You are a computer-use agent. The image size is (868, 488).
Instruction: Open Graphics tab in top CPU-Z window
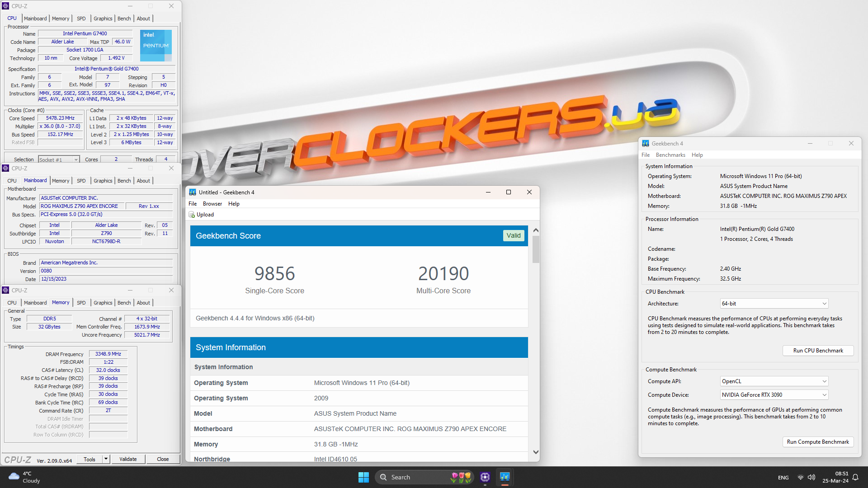(103, 19)
